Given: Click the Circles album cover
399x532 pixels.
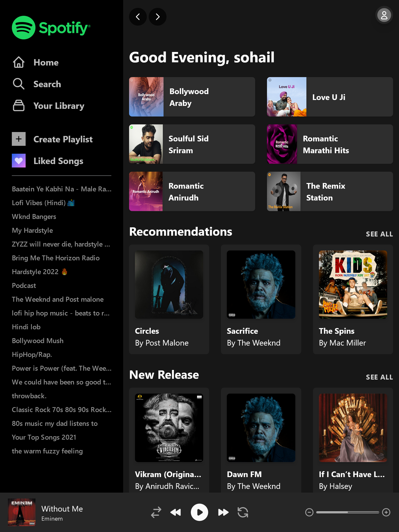Looking at the screenshot, I should click(169, 285).
